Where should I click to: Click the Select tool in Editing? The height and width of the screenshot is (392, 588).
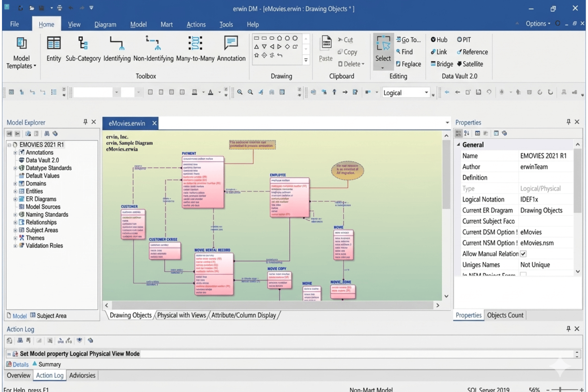(x=383, y=52)
